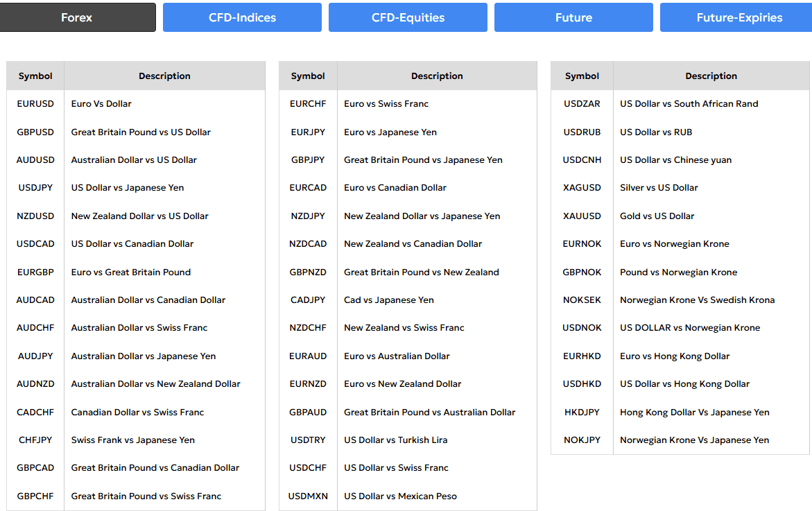Click first table's Symbol column header
Screen dimensions: 812x511
pos(35,76)
